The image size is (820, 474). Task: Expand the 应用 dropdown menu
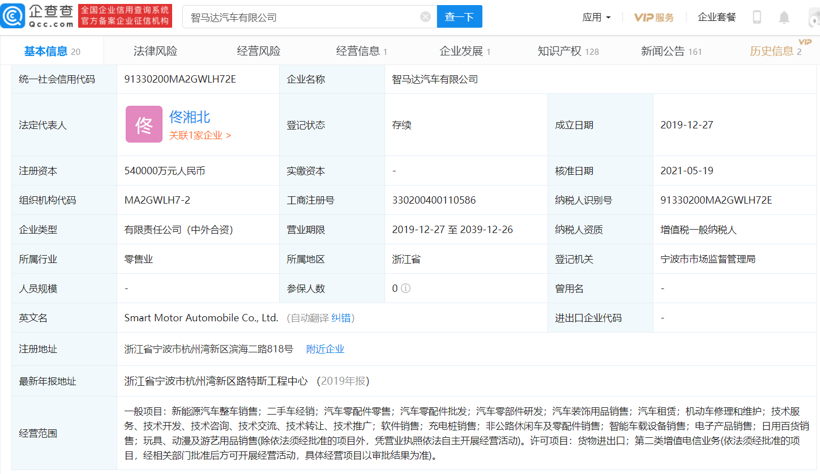(x=596, y=17)
